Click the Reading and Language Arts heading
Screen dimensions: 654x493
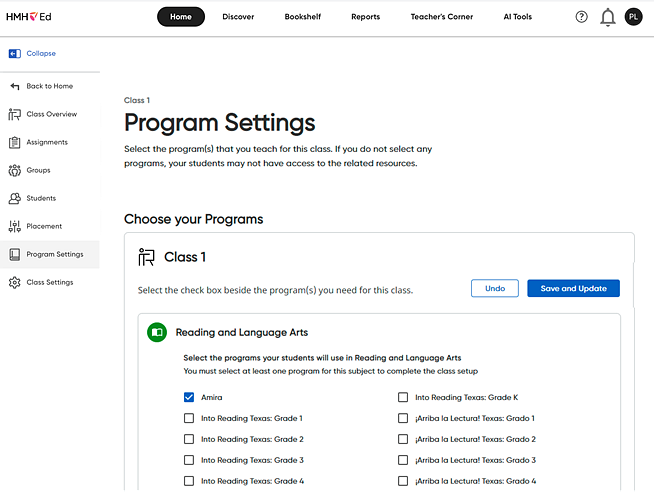[241, 332]
